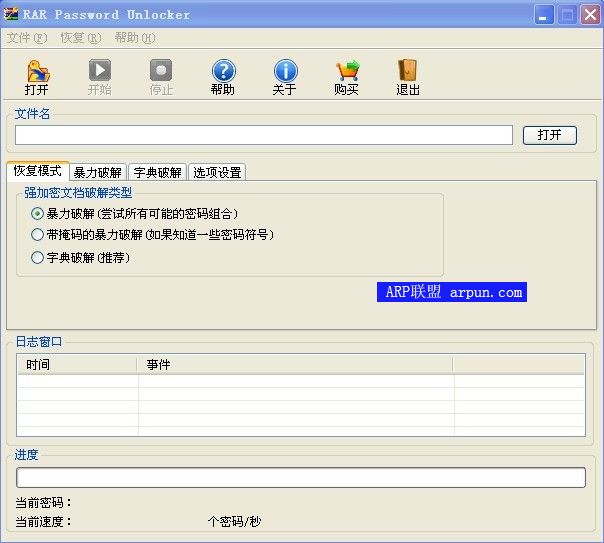Minimize the RAR Password Unlocker window
The width and height of the screenshot is (604, 543).
coord(544,15)
